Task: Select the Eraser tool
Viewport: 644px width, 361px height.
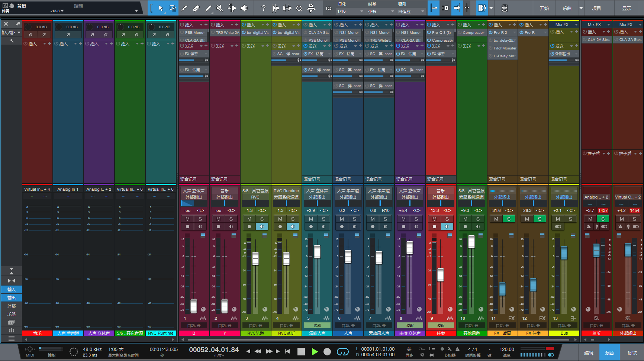Action: [196, 8]
